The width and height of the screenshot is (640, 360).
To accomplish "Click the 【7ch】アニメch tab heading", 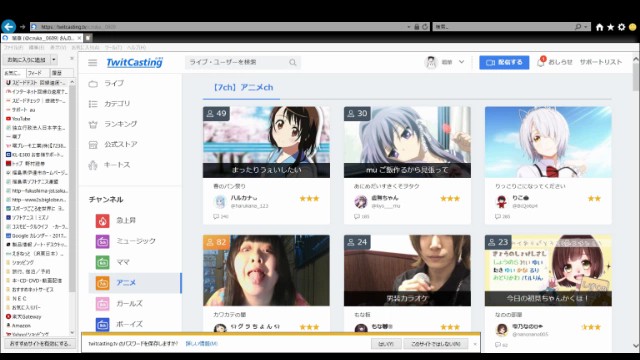I will (x=243, y=87).
